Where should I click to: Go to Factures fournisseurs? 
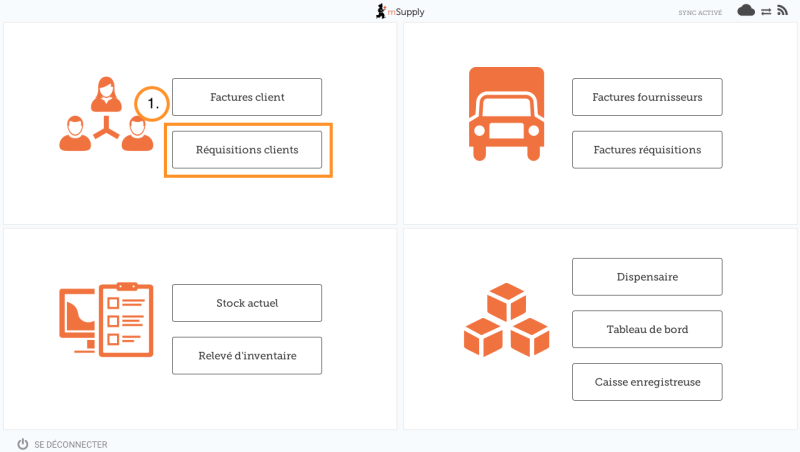(x=647, y=97)
